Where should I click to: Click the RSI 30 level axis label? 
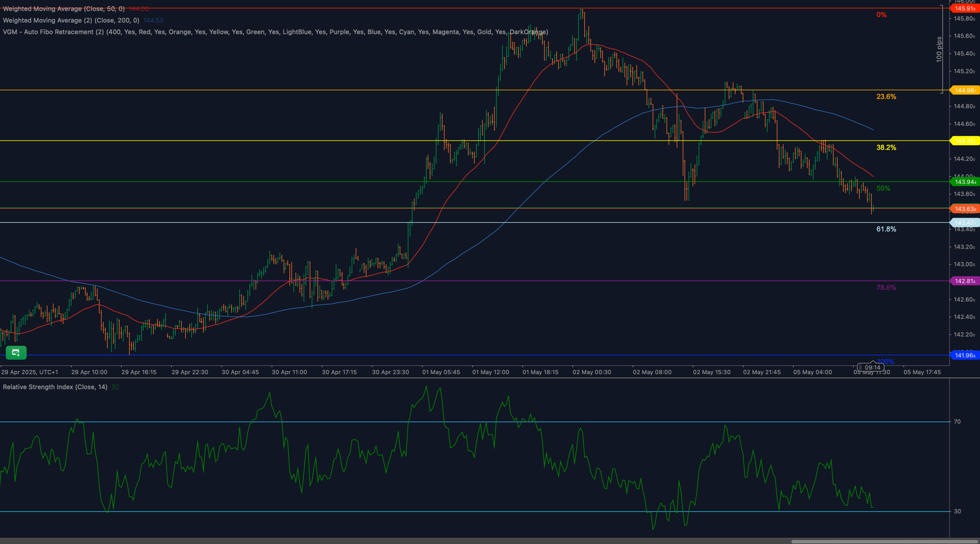coord(957,511)
